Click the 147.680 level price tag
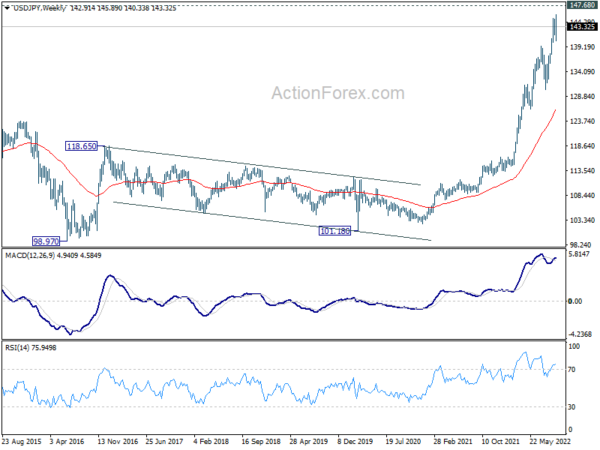This screenshot has height=450, width=600. (582, 5)
